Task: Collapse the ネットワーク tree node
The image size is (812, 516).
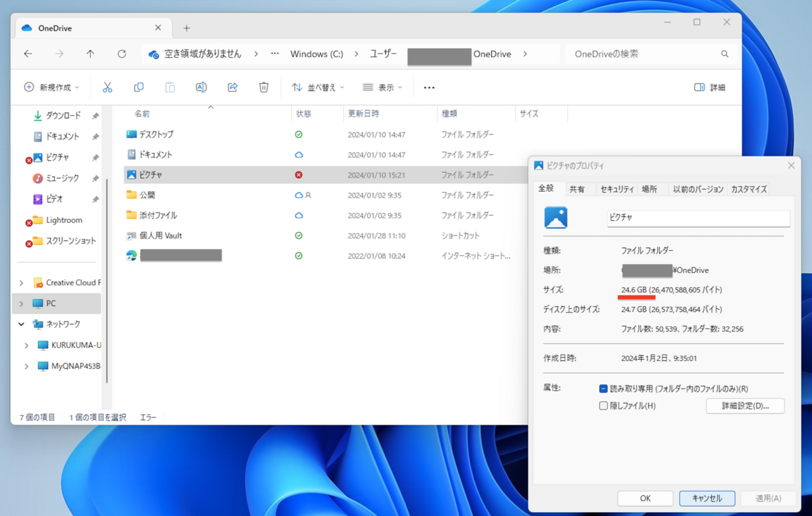Action: click(x=22, y=324)
